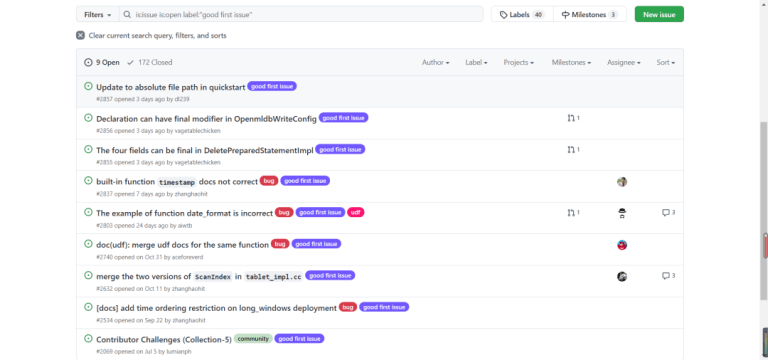Open the Assignee filter dropdown

624,62
